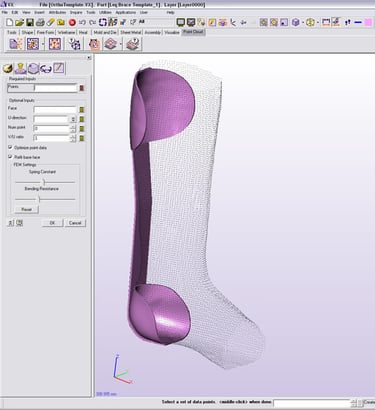The image size is (375, 410).
Task: Click the New blank document icon
Action: [x=10, y=22]
